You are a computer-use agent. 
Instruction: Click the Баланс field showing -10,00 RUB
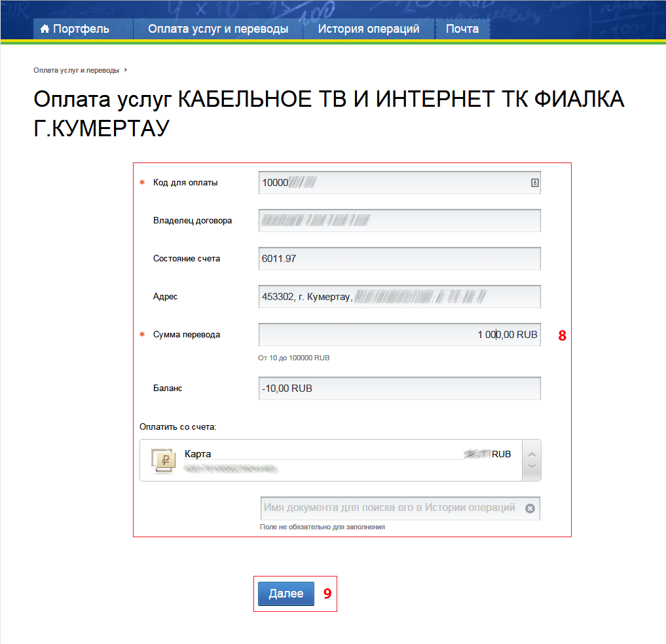(399, 388)
